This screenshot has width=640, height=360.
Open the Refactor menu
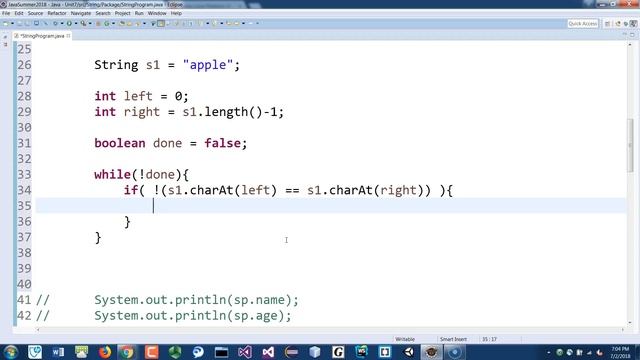(57, 13)
